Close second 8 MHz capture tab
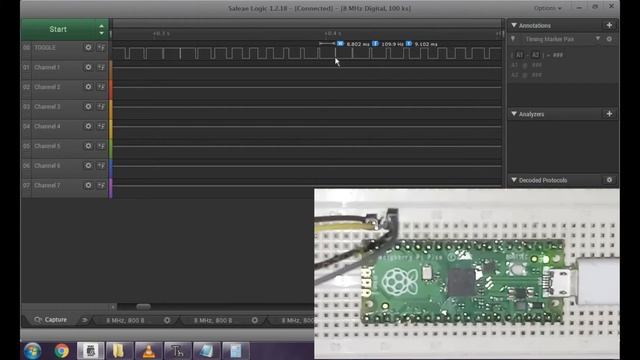The image size is (640, 360). pos(255,320)
